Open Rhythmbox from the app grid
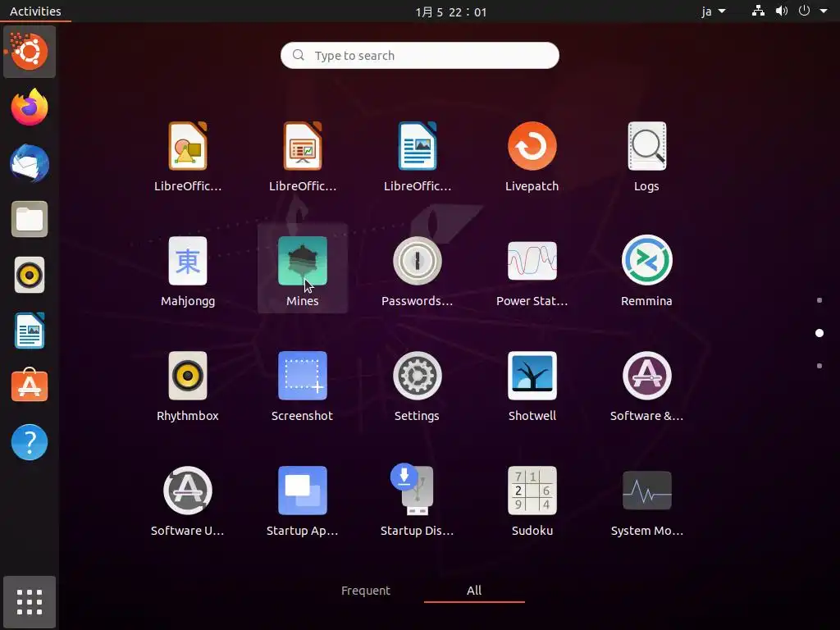Image resolution: width=840 pixels, height=630 pixels. 188,376
